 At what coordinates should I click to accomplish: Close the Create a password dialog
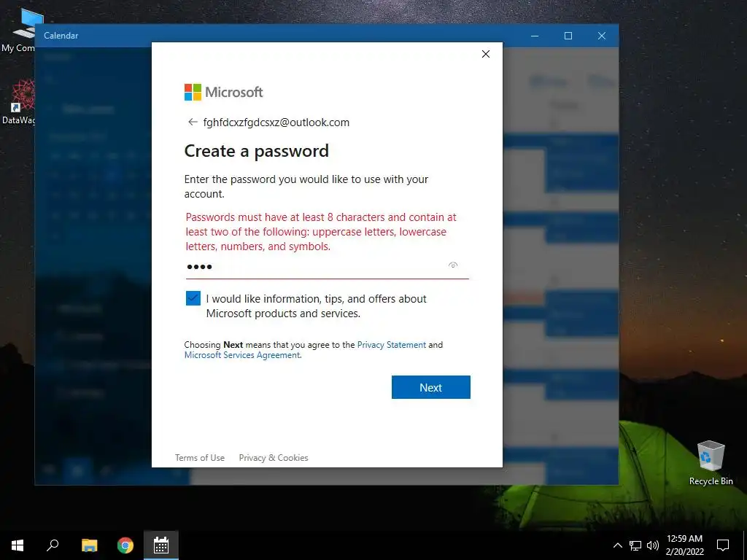point(485,54)
